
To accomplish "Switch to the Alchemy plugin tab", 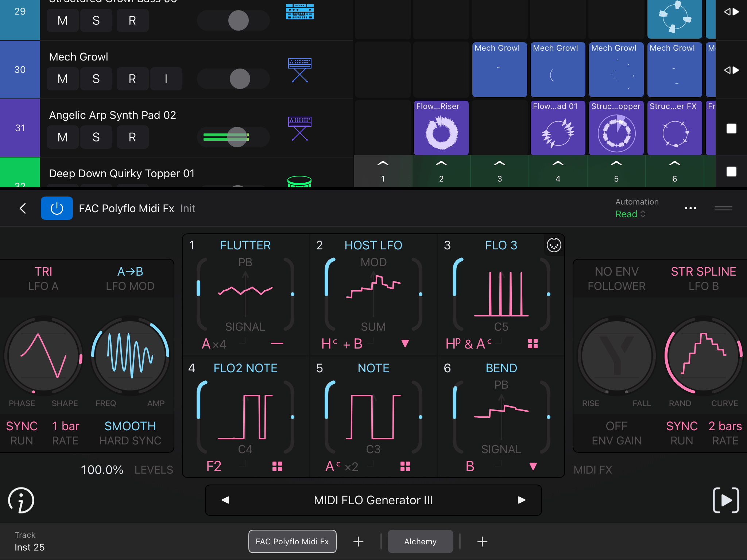I will click(x=420, y=541).
